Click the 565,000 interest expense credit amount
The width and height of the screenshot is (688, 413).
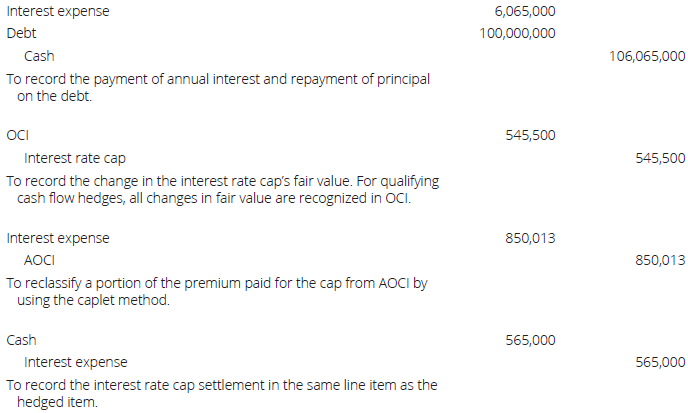coord(660,362)
